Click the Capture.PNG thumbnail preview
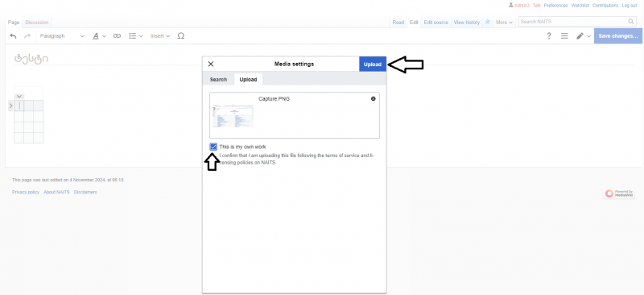The width and height of the screenshot is (644, 295). pyautogui.click(x=233, y=116)
